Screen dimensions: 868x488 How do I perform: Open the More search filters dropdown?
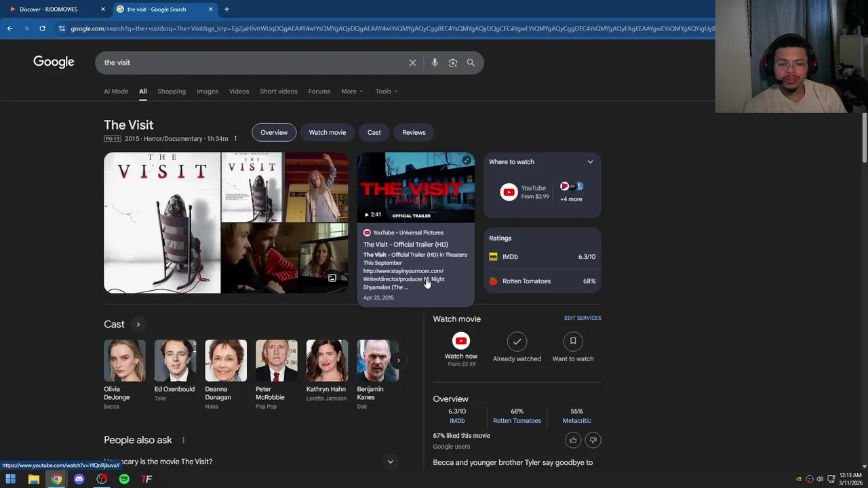coord(352,91)
